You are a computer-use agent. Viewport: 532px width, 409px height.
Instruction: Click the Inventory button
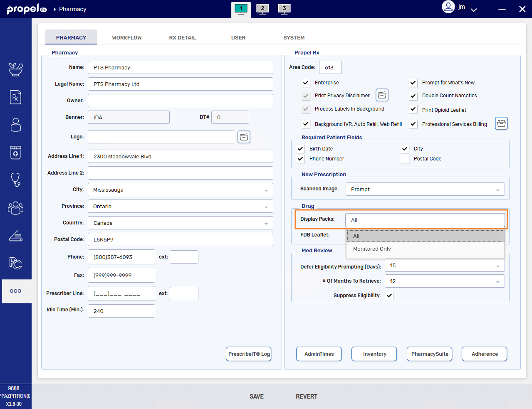[x=374, y=354]
